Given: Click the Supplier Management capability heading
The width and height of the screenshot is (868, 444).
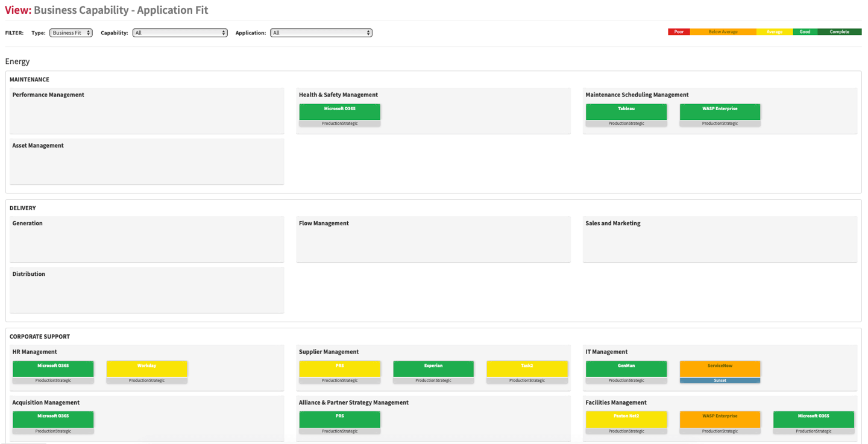Looking at the screenshot, I should pyautogui.click(x=329, y=352).
